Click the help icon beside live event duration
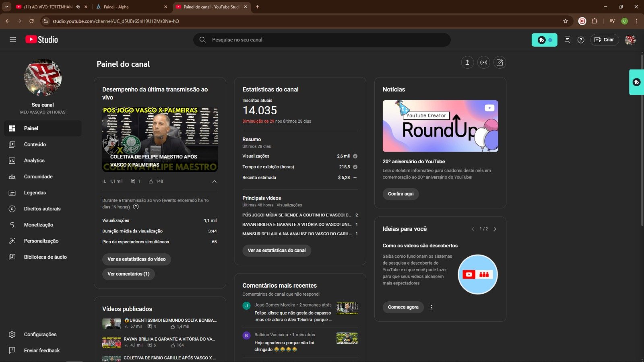Screen dimensions: 644x362 coord(136,207)
